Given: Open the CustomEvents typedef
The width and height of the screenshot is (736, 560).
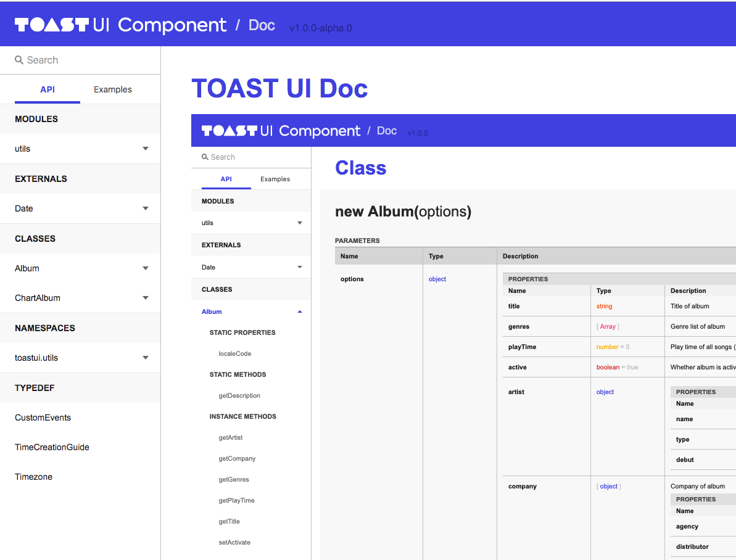Looking at the screenshot, I should pos(43,418).
